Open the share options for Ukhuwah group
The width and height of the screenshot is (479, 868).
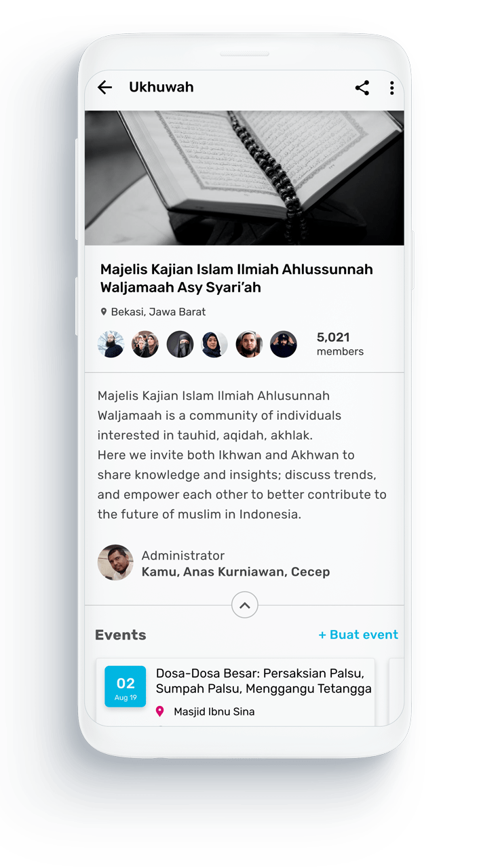(x=362, y=87)
